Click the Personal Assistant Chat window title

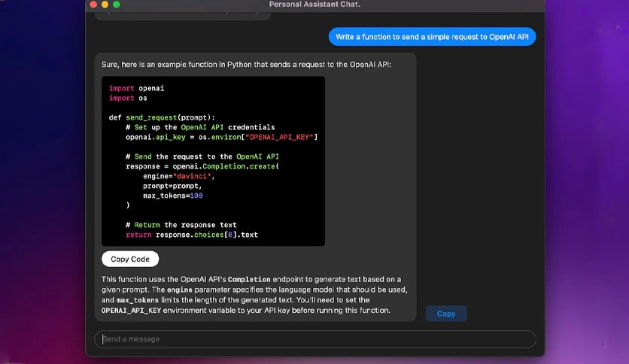[314, 5]
